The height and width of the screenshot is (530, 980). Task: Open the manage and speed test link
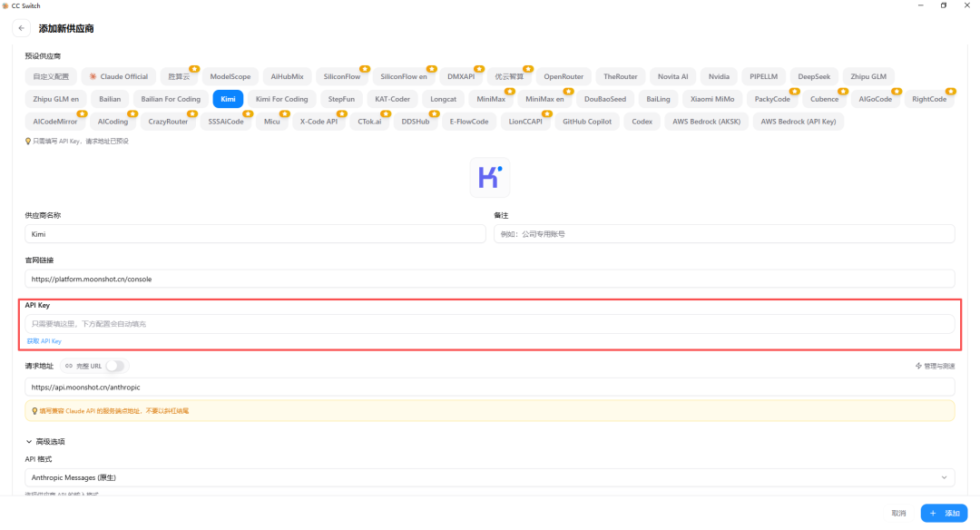point(935,367)
